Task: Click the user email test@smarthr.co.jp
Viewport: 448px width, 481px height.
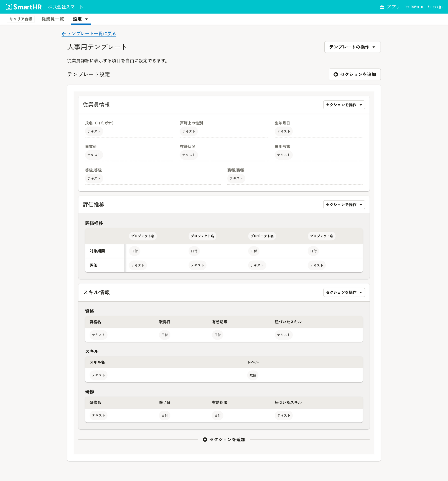Action: coord(423,7)
